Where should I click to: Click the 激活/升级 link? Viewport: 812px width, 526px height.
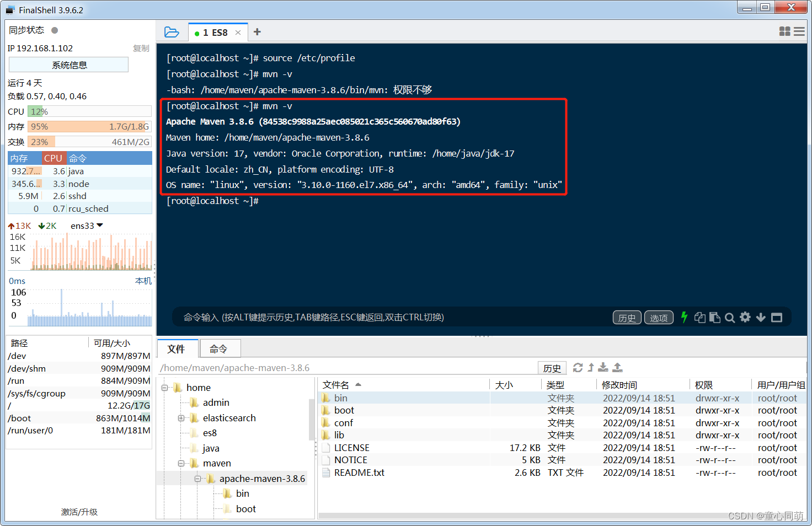click(x=79, y=512)
